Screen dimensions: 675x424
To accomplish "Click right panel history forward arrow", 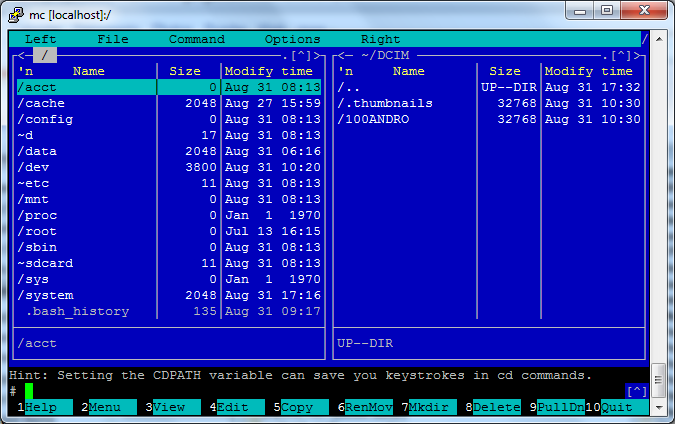I will click(x=638, y=56).
